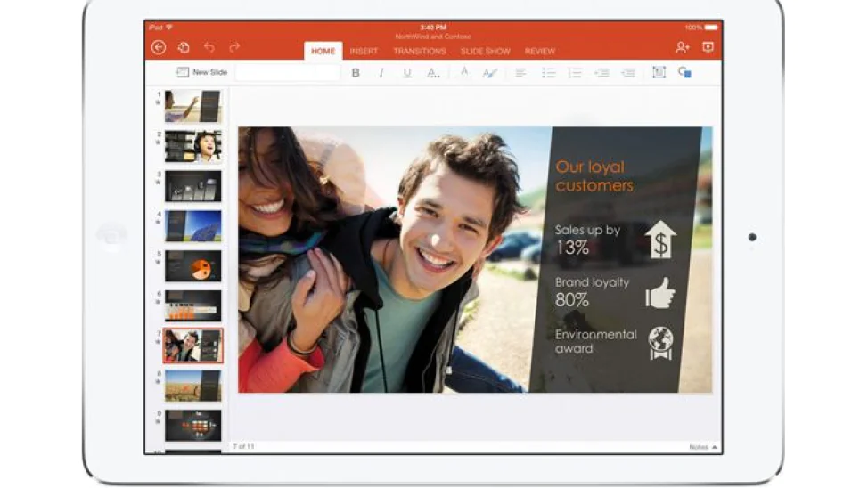Select the dollar arrow icon on slide

click(660, 240)
